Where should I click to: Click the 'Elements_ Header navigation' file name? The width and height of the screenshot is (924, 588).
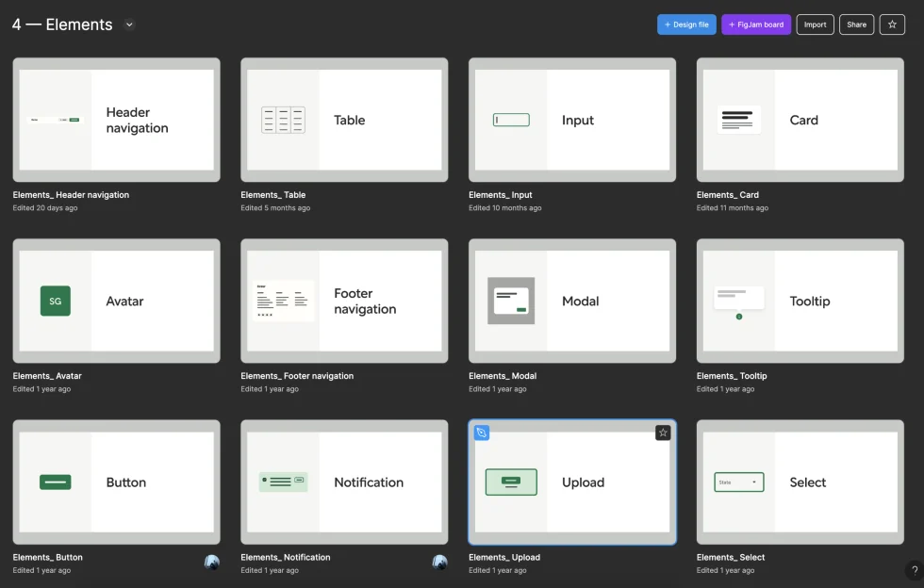pyautogui.click(x=71, y=195)
